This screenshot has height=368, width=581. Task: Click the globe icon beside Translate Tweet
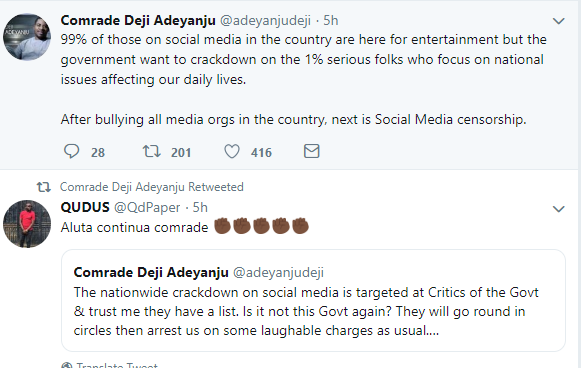click(x=67, y=365)
